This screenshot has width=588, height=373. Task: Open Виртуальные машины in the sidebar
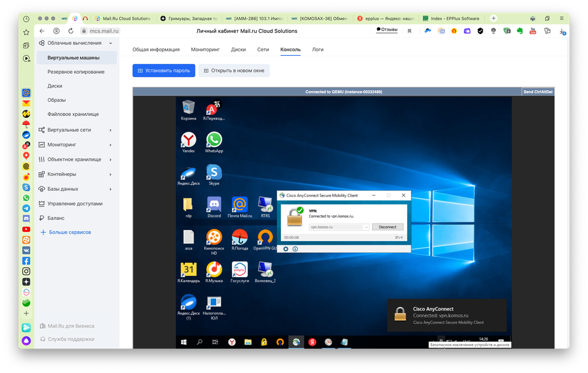77,58
